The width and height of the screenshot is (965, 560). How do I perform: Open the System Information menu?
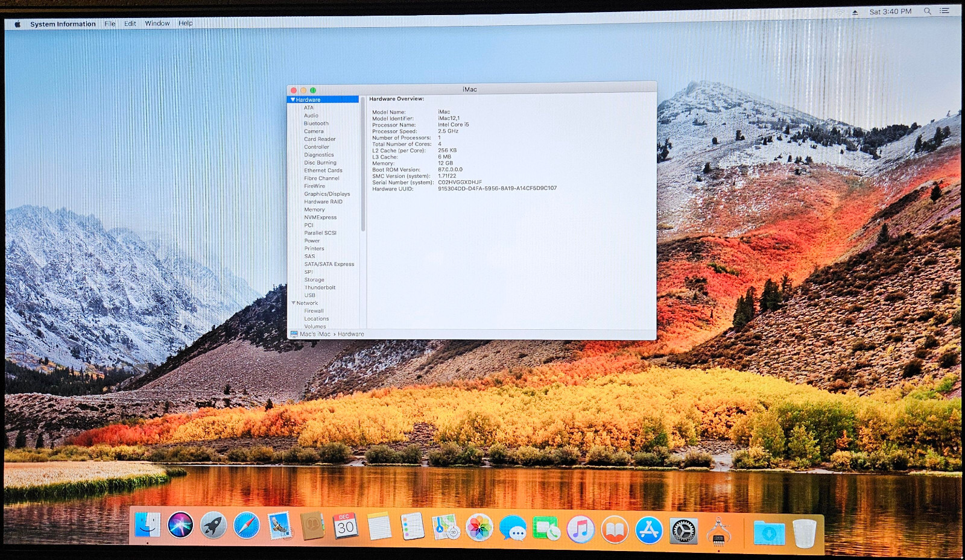click(63, 24)
